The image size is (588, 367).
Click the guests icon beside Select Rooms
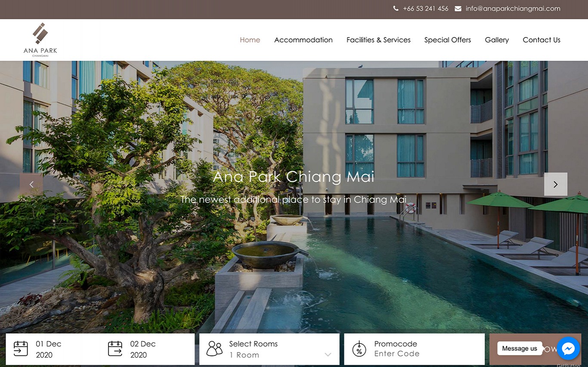214,348
